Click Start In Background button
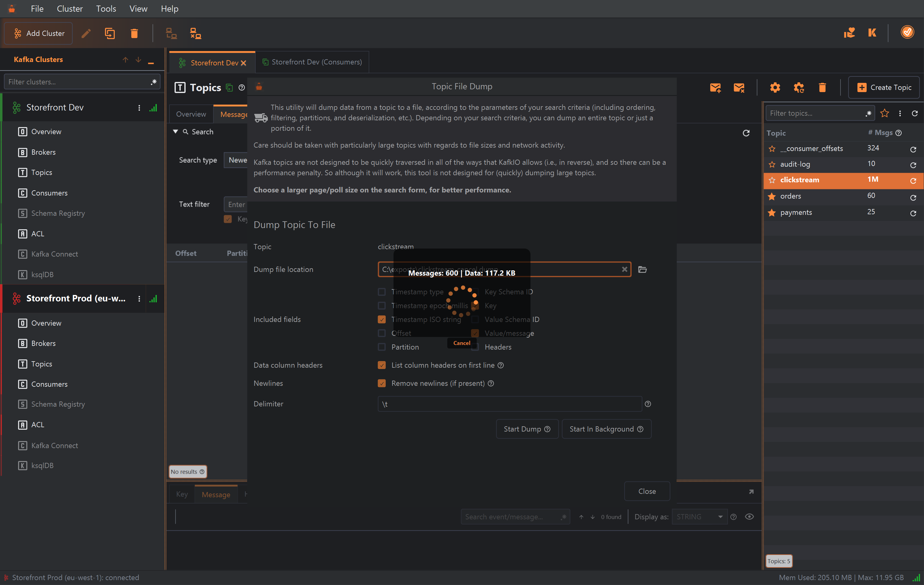Image resolution: width=924 pixels, height=585 pixels. click(x=606, y=429)
